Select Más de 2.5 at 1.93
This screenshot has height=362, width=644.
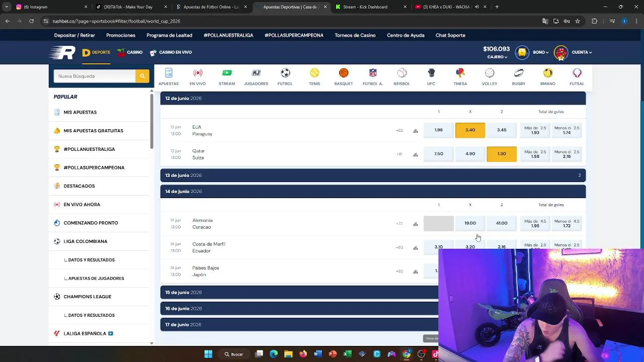[535, 130]
